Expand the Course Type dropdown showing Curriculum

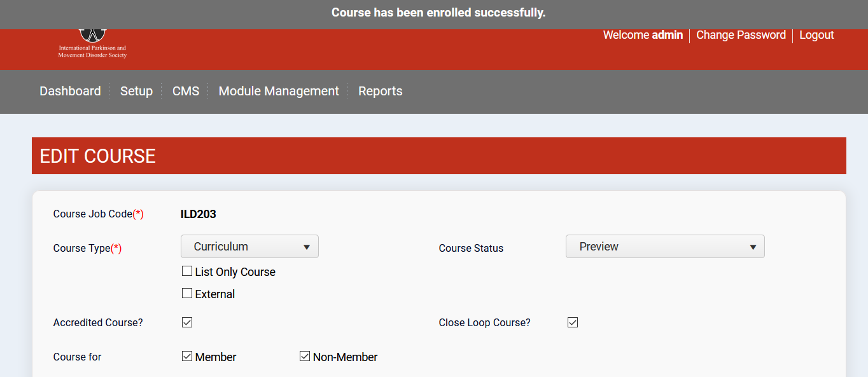coord(249,247)
